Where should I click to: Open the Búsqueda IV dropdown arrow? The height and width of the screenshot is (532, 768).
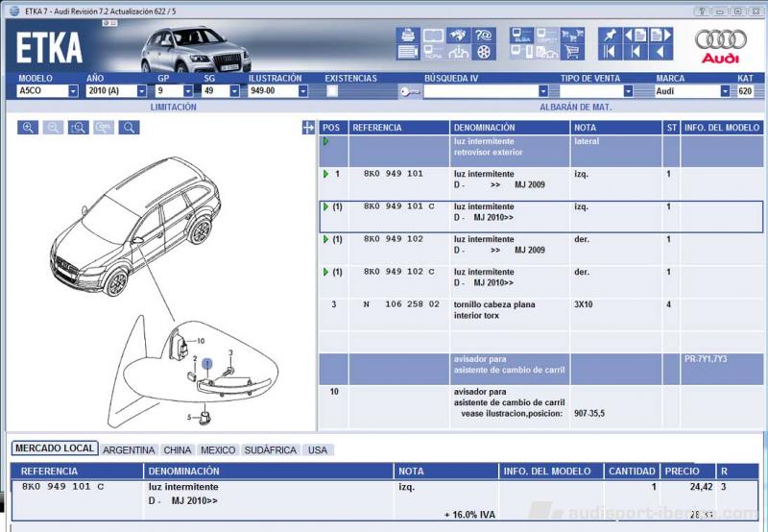click(x=543, y=91)
